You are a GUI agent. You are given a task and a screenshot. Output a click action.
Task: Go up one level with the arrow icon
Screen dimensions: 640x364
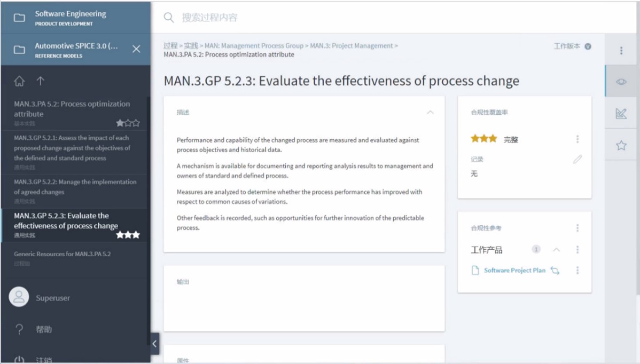click(x=41, y=81)
